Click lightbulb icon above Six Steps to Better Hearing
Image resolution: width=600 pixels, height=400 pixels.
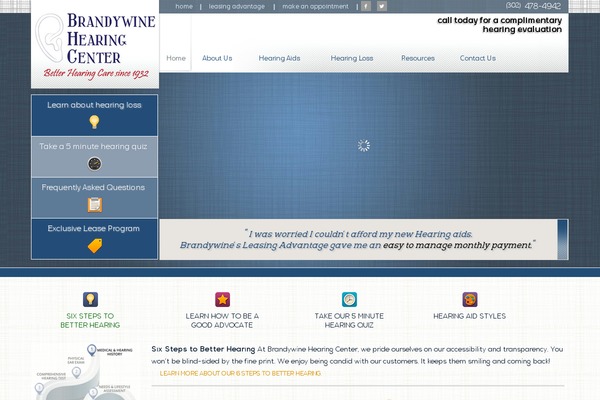point(90,299)
